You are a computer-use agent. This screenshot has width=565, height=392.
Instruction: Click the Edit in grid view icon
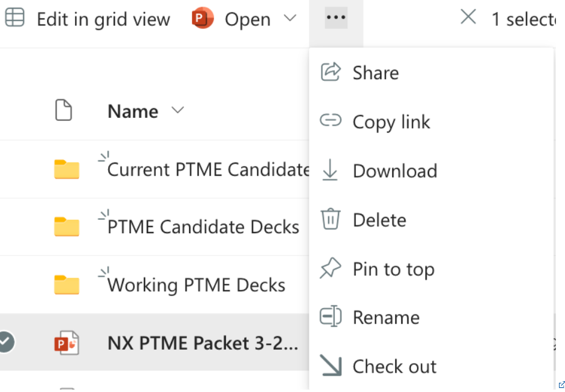pyautogui.click(x=15, y=18)
